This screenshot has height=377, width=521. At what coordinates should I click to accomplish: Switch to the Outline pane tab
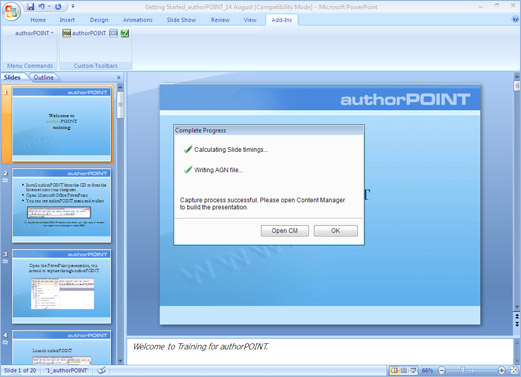[x=43, y=77]
